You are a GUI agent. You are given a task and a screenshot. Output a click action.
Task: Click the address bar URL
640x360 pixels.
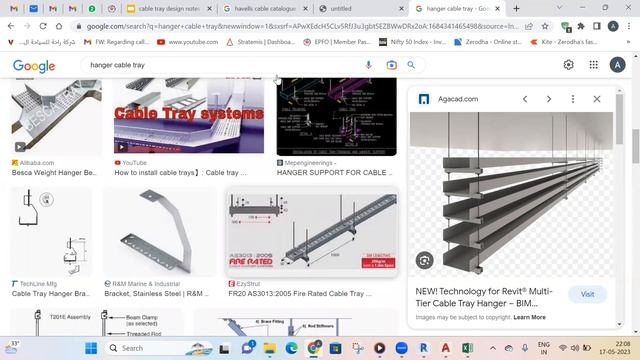(302, 27)
